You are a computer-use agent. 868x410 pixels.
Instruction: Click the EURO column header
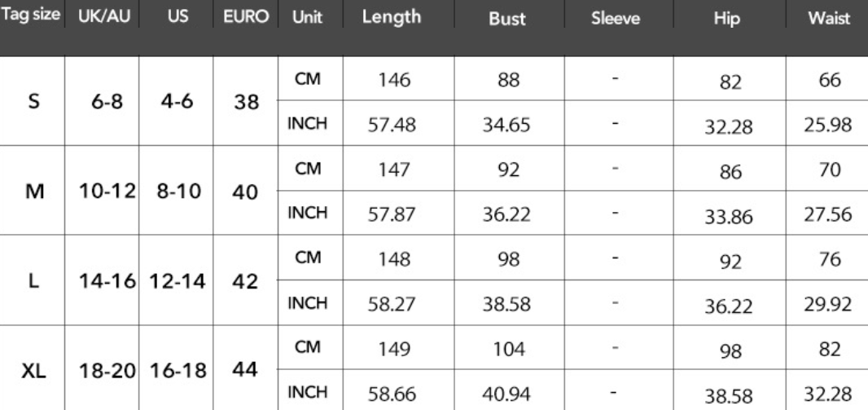[x=246, y=17]
